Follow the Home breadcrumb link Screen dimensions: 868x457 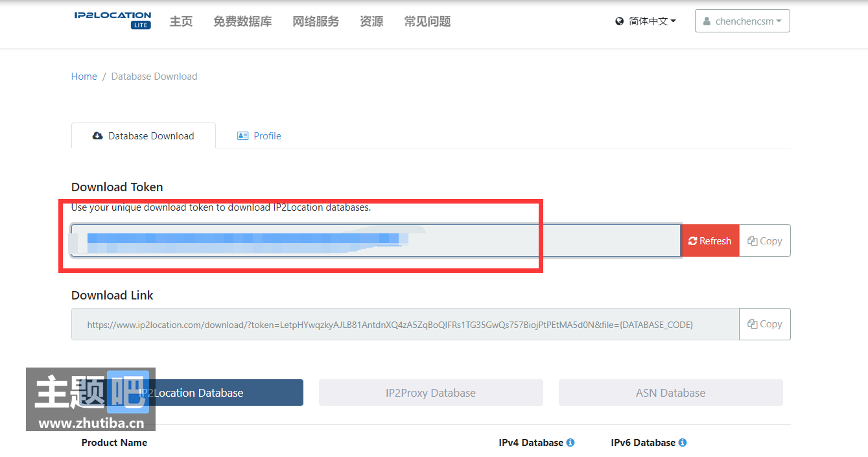(x=84, y=76)
